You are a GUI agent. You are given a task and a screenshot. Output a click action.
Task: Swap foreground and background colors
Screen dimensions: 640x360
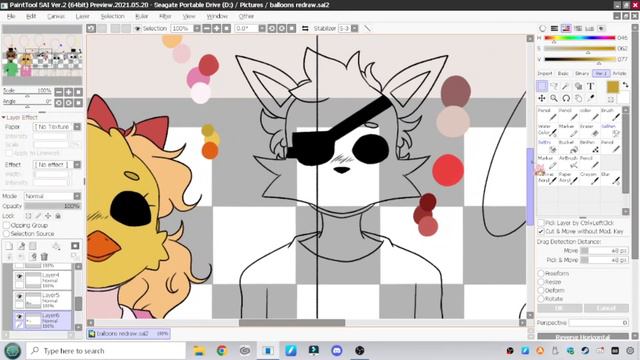[x=625, y=85]
